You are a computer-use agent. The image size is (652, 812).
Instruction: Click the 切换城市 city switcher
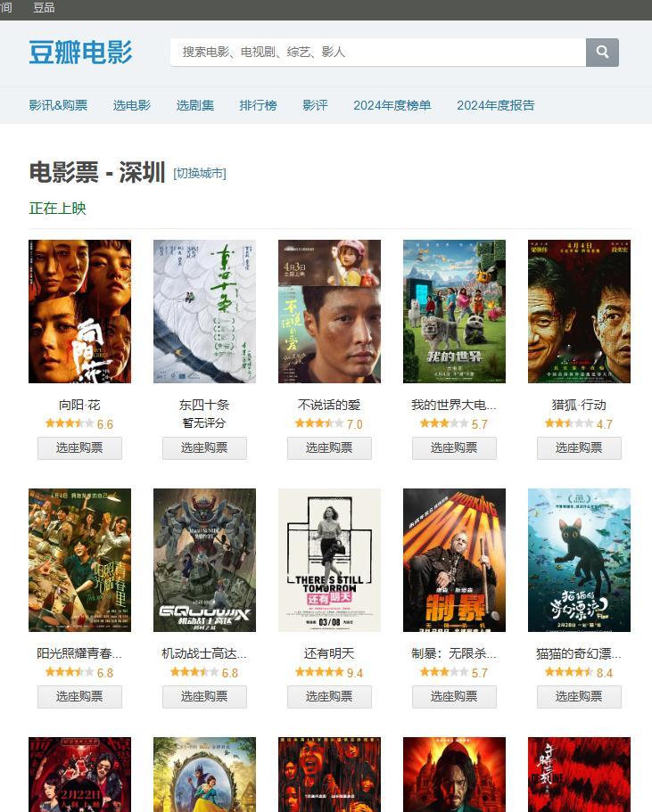tap(200, 173)
